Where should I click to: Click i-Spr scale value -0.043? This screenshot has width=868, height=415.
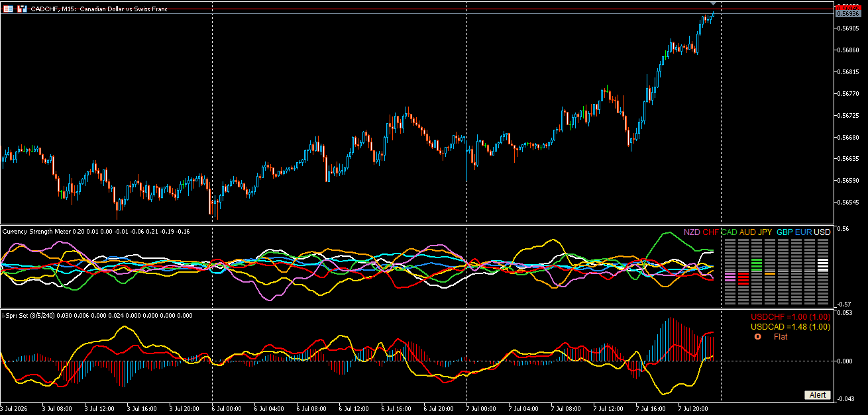845,398
